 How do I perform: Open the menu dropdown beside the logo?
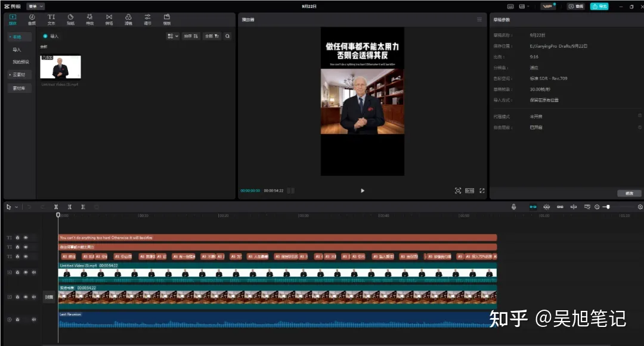[36, 6]
